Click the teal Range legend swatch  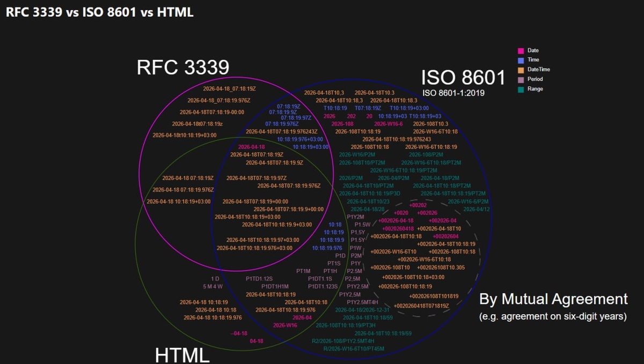pyautogui.click(x=521, y=90)
